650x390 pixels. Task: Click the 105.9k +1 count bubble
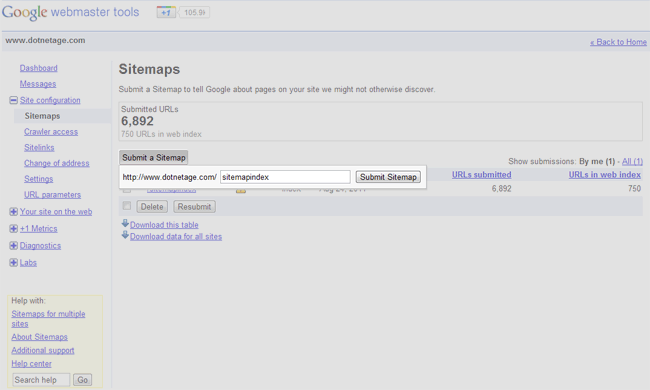pyautogui.click(x=194, y=12)
